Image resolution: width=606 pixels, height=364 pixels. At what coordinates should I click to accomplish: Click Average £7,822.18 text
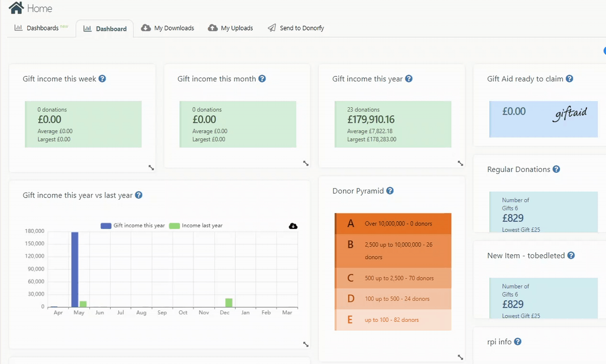tap(369, 131)
